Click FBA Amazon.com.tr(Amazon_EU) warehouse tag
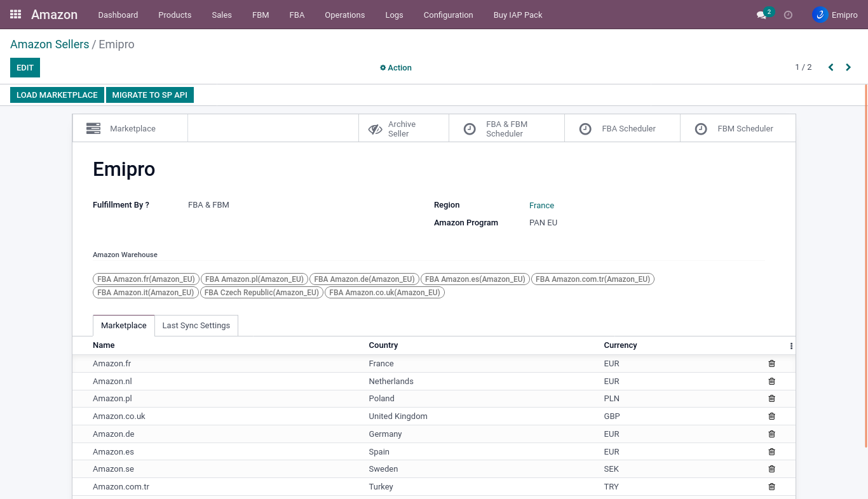Image resolution: width=868 pixels, height=499 pixels. pos(593,279)
